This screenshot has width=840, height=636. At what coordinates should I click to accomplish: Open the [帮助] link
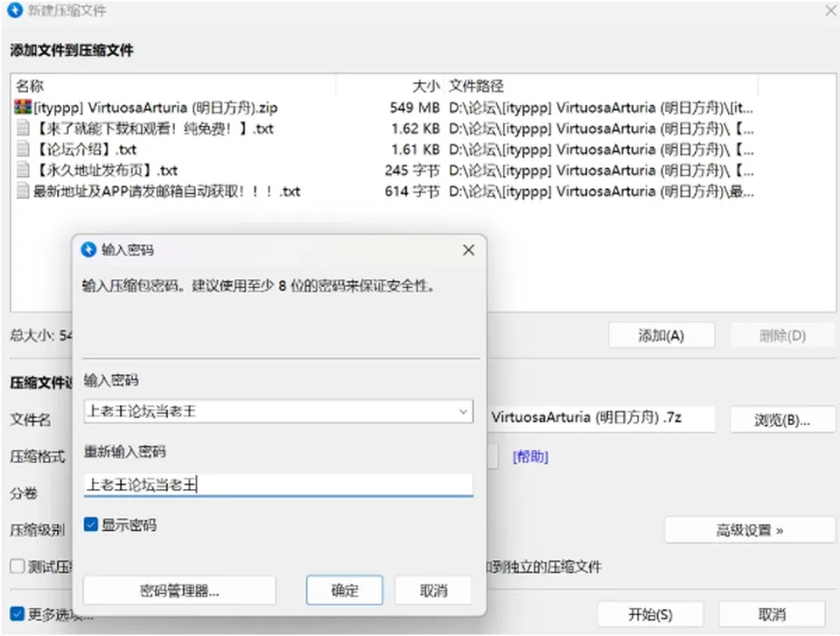530,457
